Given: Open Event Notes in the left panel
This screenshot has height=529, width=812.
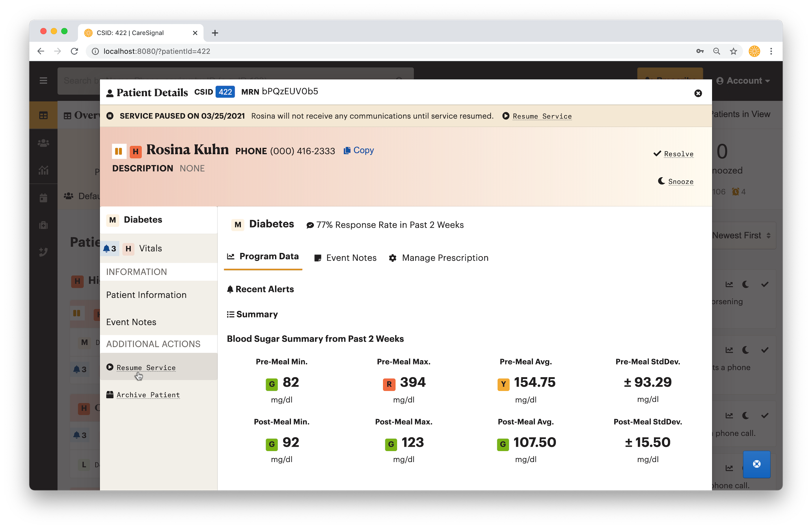Looking at the screenshot, I should click(131, 322).
